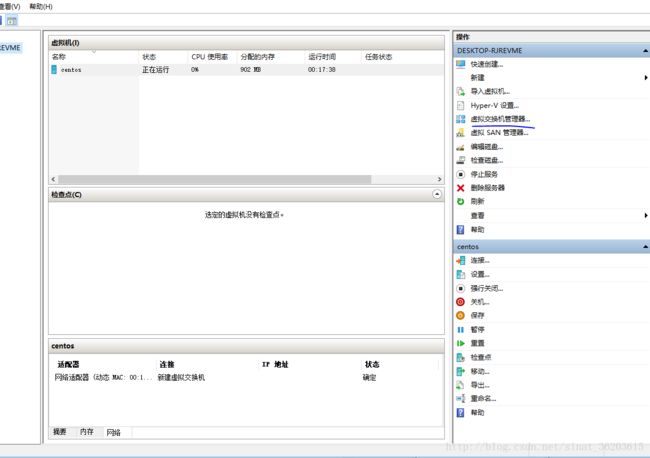Click 新建 in the actions pane

pos(478,78)
